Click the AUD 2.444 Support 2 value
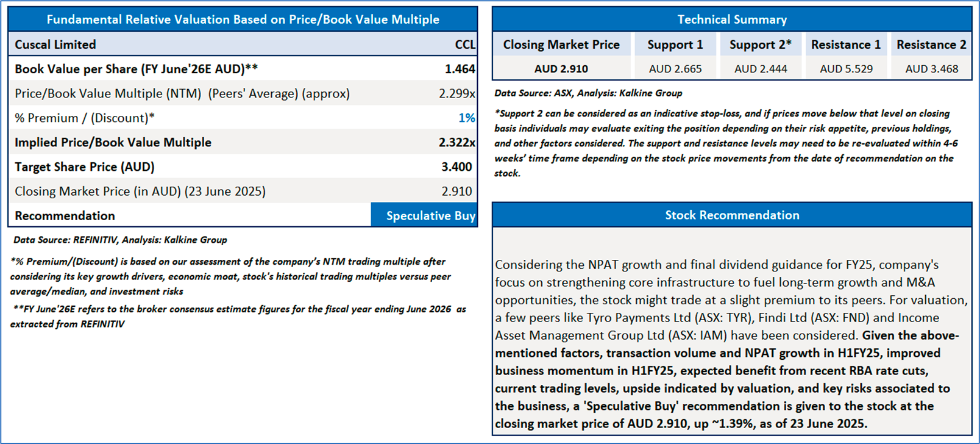980x444 pixels. (x=761, y=69)
